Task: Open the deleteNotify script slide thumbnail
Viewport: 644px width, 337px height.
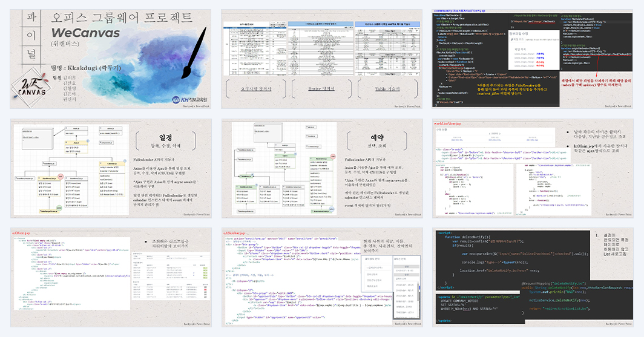Action: pyautogui.click(x=533, y=278)
